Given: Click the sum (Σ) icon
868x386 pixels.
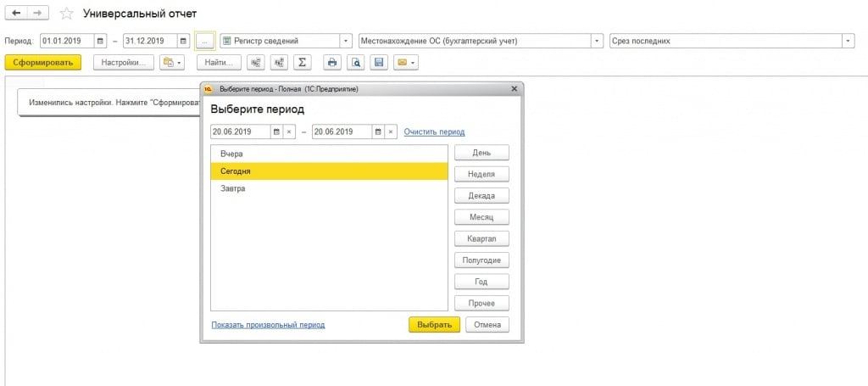Looking at the screenshot, I should click(x=303, y=63).
